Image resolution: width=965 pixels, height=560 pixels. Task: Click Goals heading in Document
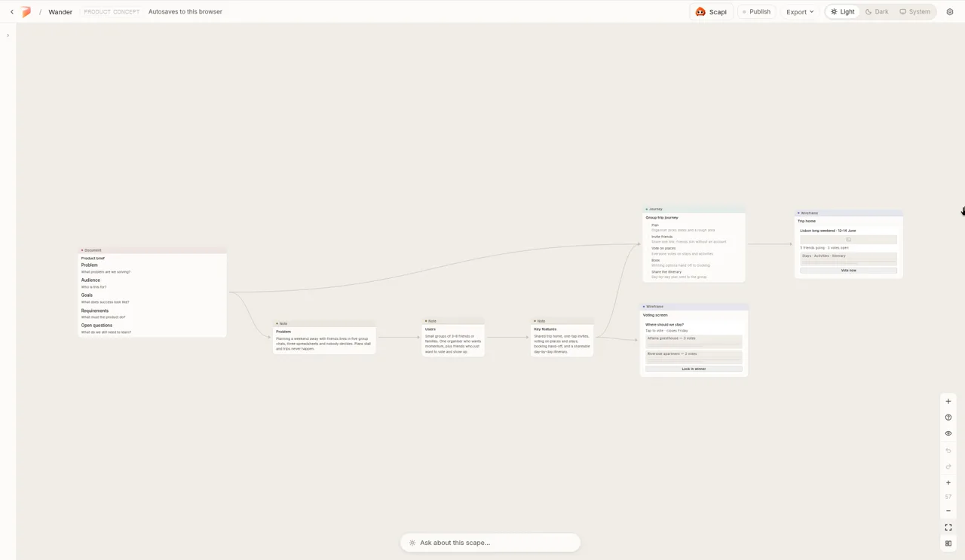click(x=87, y=295)
